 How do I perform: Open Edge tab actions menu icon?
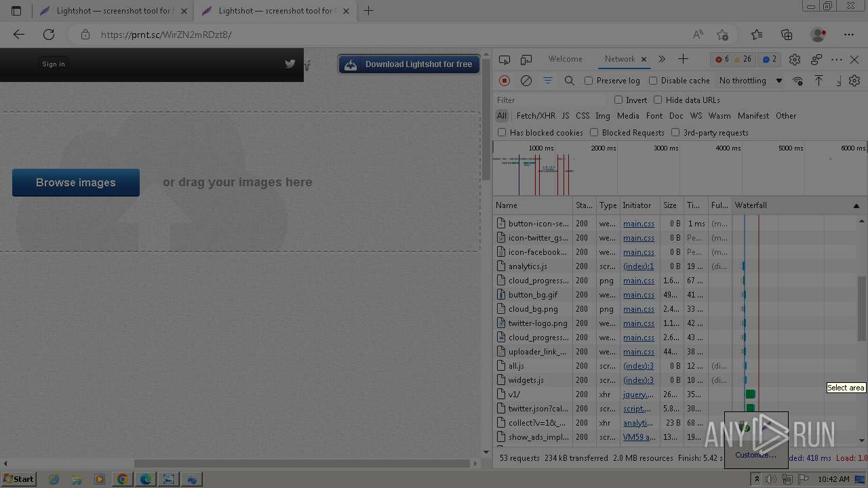(x=16, y=11)
